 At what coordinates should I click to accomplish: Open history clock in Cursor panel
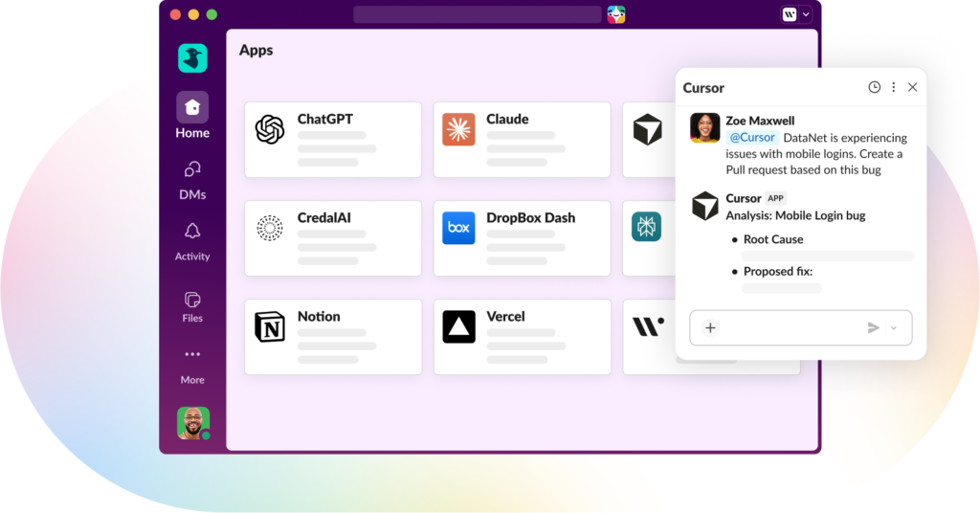875,87
